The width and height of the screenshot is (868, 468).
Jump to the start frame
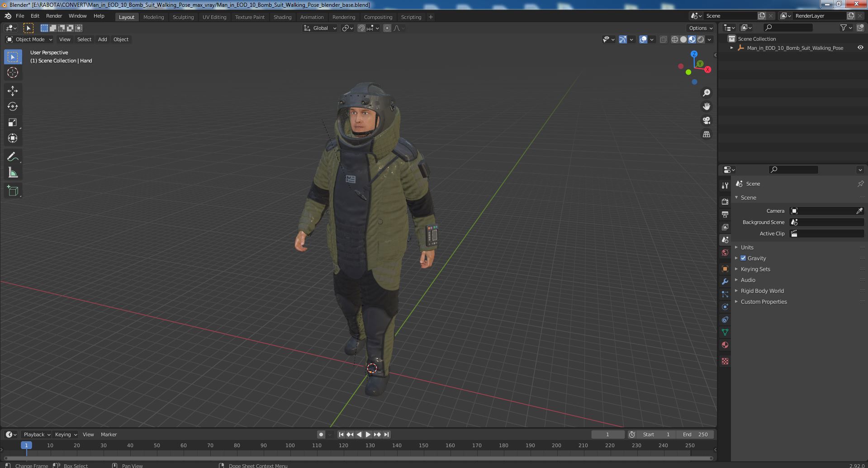341,435
